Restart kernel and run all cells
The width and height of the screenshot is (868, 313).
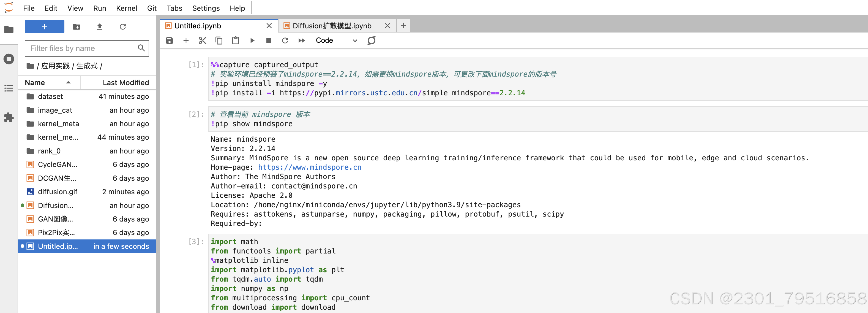[302, 41]
